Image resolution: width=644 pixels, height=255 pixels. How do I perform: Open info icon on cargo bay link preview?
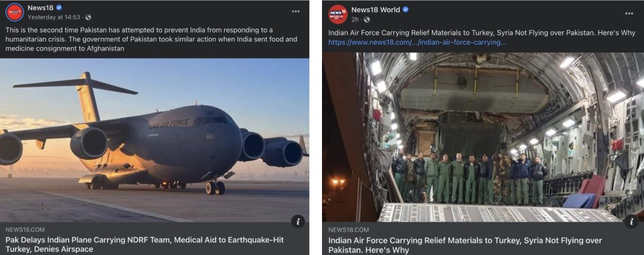pos(631,221)
